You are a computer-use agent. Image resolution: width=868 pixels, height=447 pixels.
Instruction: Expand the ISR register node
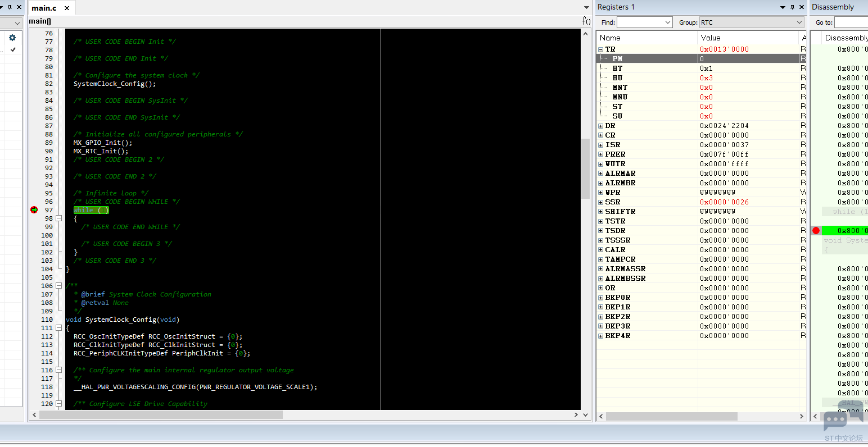pyautogui.click(x=600, y=145)
